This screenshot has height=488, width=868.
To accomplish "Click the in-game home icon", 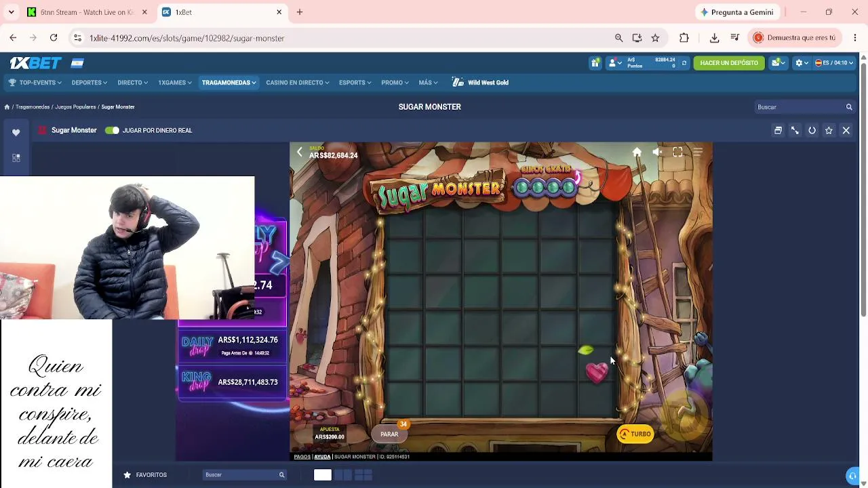I will pos(637,152).
